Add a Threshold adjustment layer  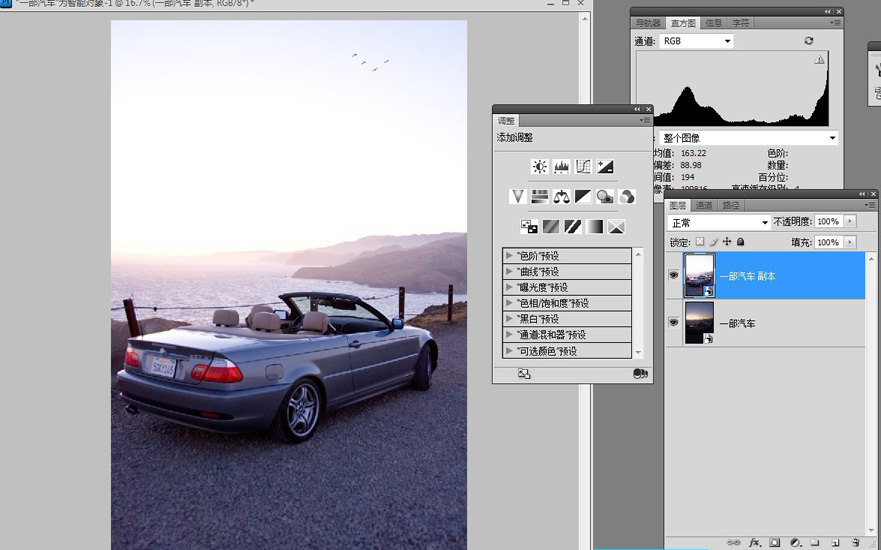pos(573,226)
